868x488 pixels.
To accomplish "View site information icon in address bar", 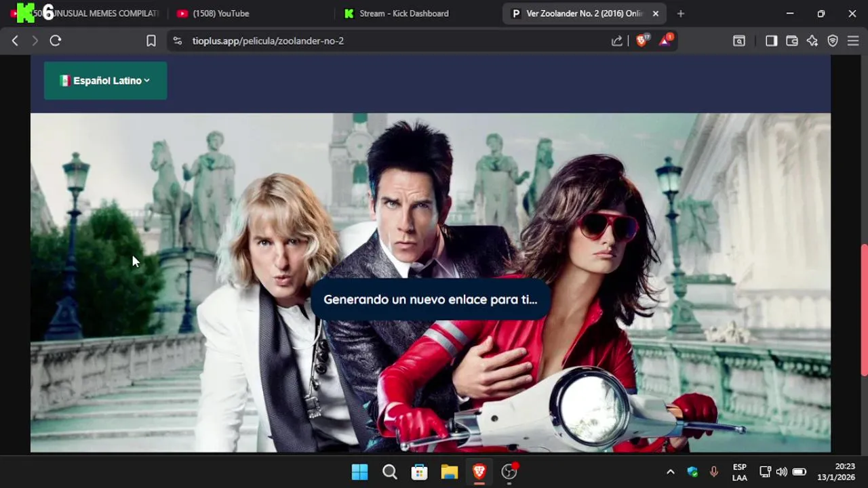I will [x=178, y=41].
